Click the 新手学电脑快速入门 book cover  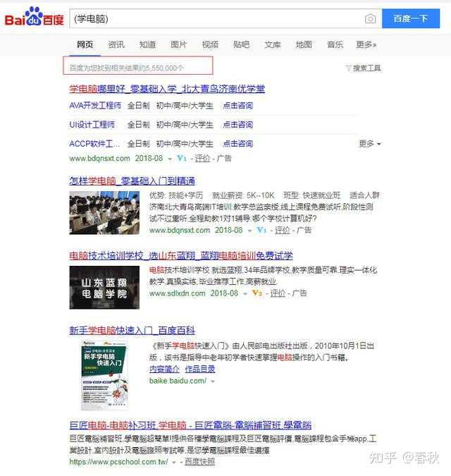(104, 375)
